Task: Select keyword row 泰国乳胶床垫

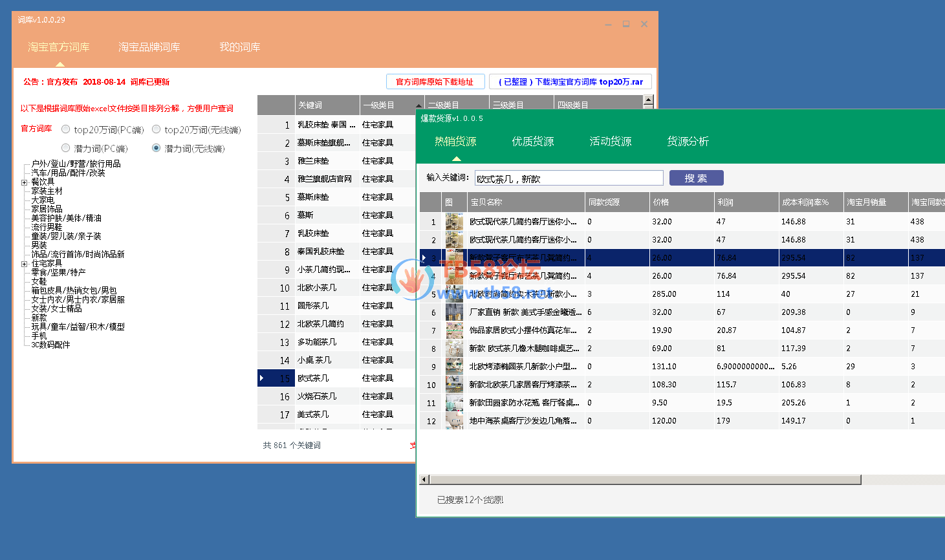Action: (336, 252)
